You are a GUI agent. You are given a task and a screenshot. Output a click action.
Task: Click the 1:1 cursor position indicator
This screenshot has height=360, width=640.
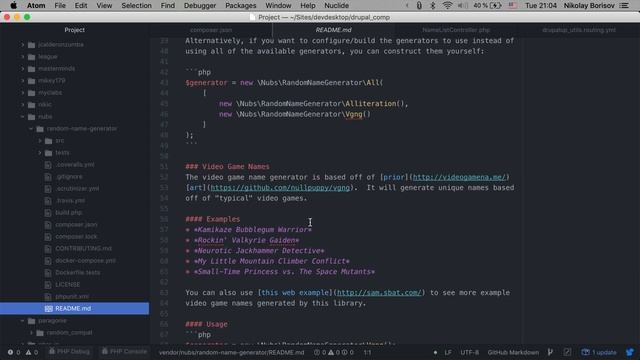point(367,352)
